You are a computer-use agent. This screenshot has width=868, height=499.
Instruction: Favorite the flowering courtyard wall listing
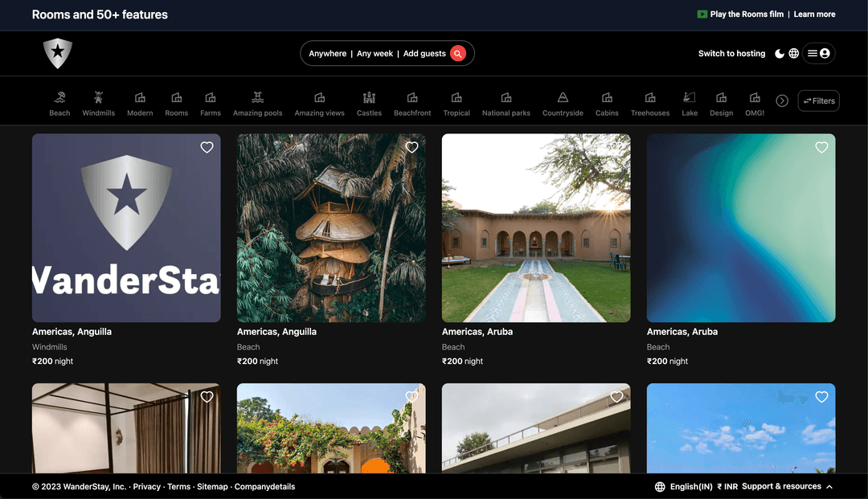[x=411, y=397]
